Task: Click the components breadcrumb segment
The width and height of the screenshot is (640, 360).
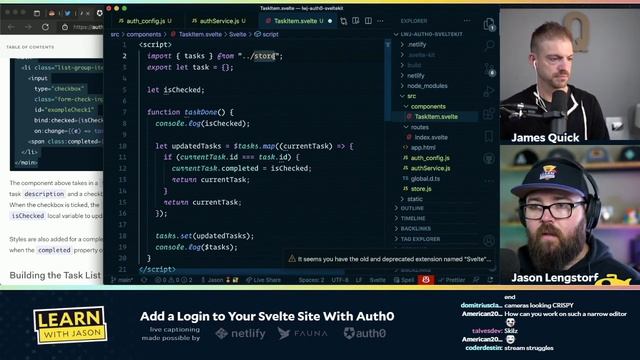Action: tap(144, 34)
